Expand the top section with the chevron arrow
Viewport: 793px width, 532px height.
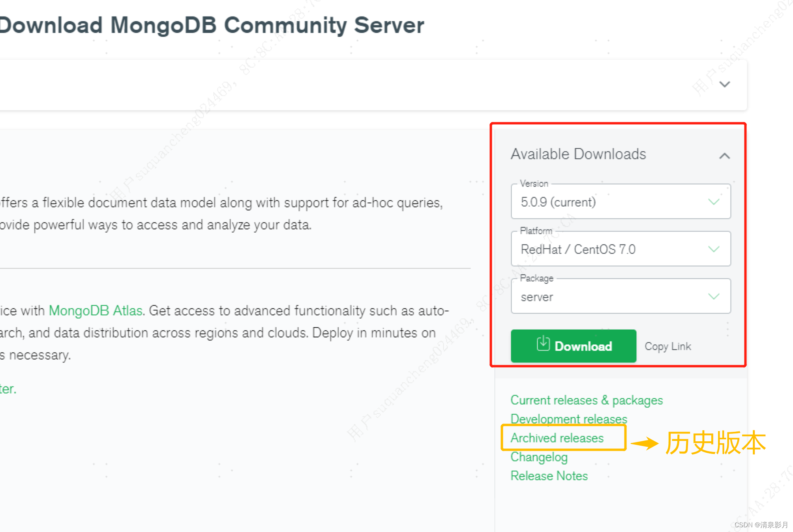pos(725,84)
